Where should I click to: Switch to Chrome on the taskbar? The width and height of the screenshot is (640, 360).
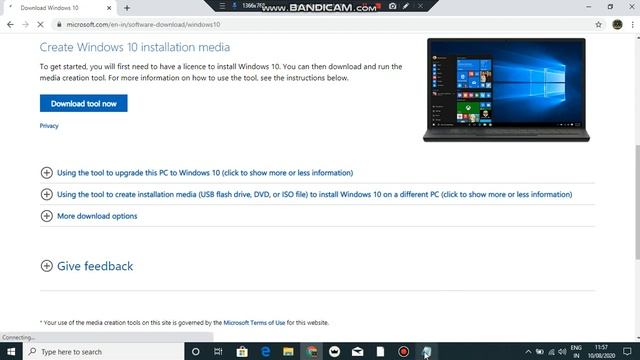click(x=311, y=351)
